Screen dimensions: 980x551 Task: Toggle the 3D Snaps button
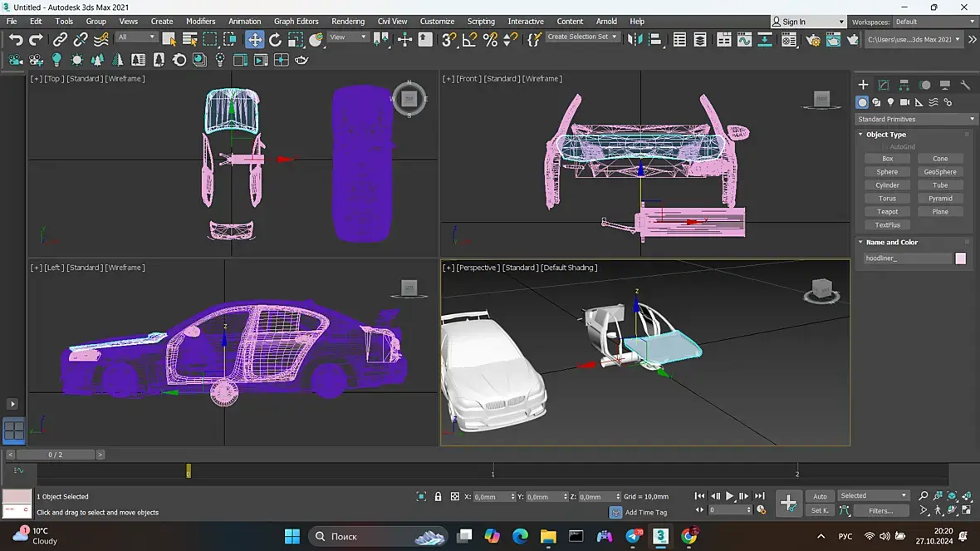pos(448,40)
